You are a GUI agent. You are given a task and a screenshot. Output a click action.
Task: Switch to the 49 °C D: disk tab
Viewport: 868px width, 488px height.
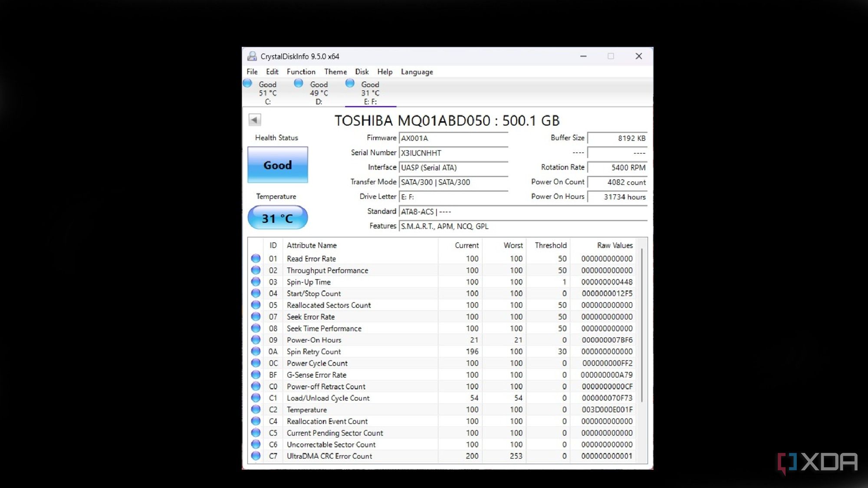319,93
